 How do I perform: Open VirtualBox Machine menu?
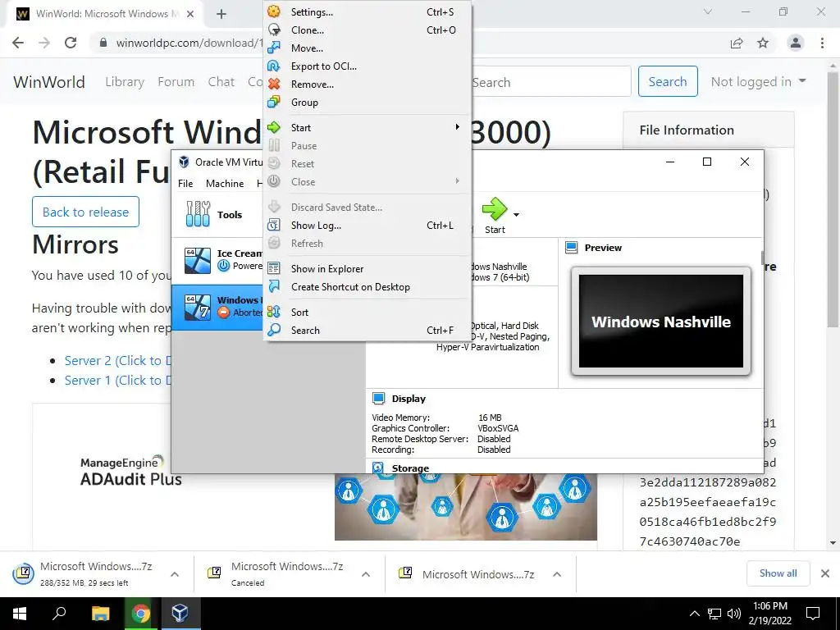[x=225, y=183]
